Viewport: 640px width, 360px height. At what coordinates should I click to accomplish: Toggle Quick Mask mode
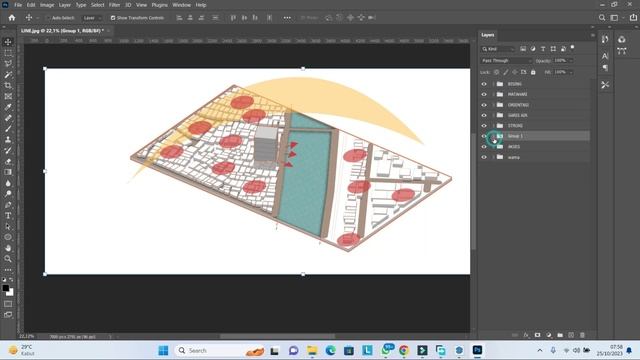click(x=8, y=304)
